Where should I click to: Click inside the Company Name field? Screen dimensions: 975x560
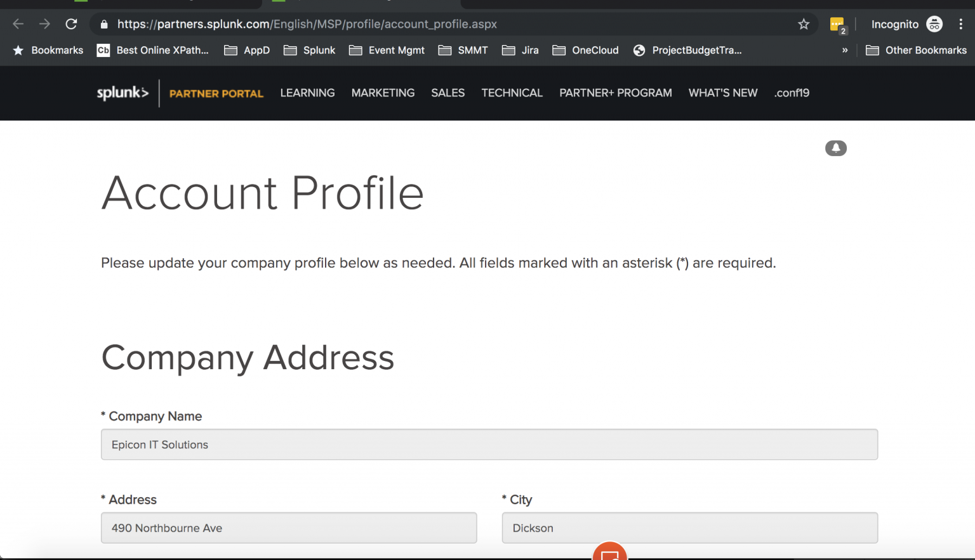tap(489, 445)
